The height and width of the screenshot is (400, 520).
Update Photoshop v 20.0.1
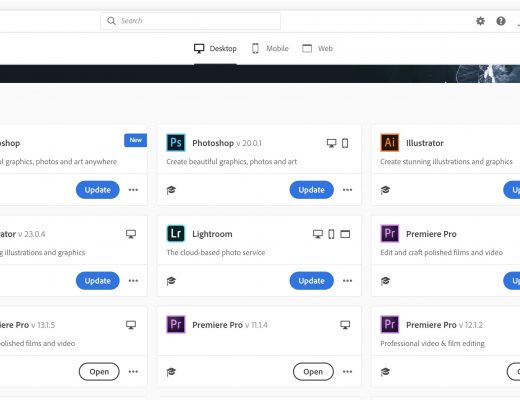(x=311, y=190)
